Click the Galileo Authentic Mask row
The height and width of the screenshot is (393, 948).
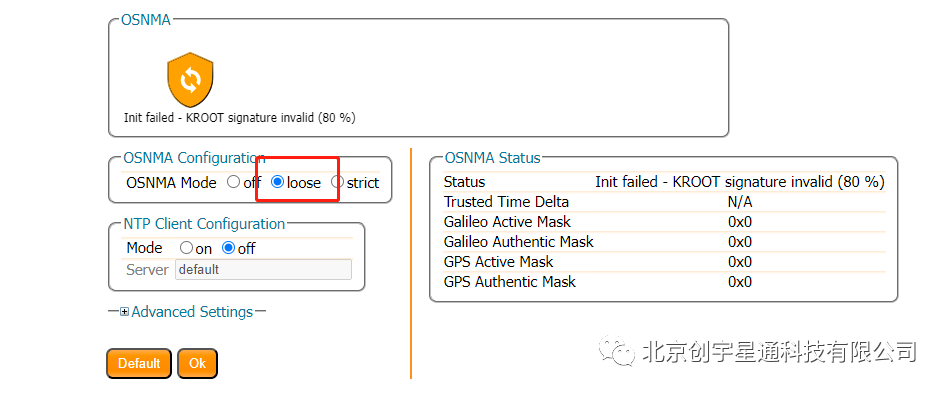(664, 242)
